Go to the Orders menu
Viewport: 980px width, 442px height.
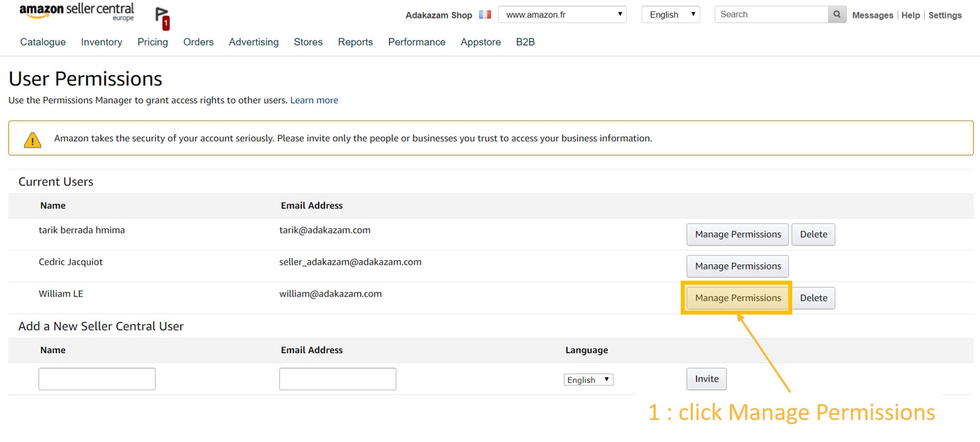click(x=198, y=42)
